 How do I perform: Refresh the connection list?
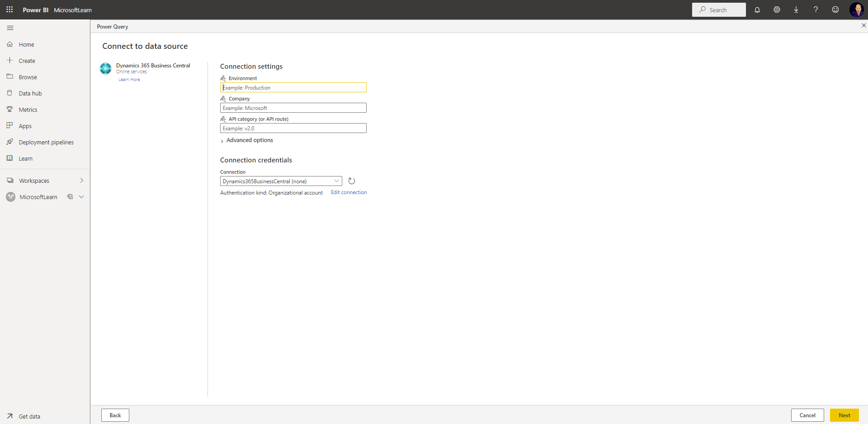352,181
